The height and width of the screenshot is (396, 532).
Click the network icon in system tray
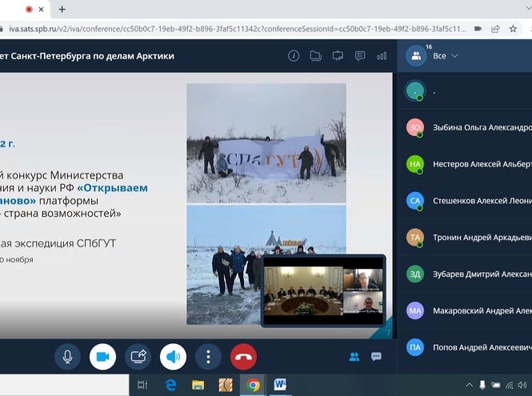tap(510, 385)
